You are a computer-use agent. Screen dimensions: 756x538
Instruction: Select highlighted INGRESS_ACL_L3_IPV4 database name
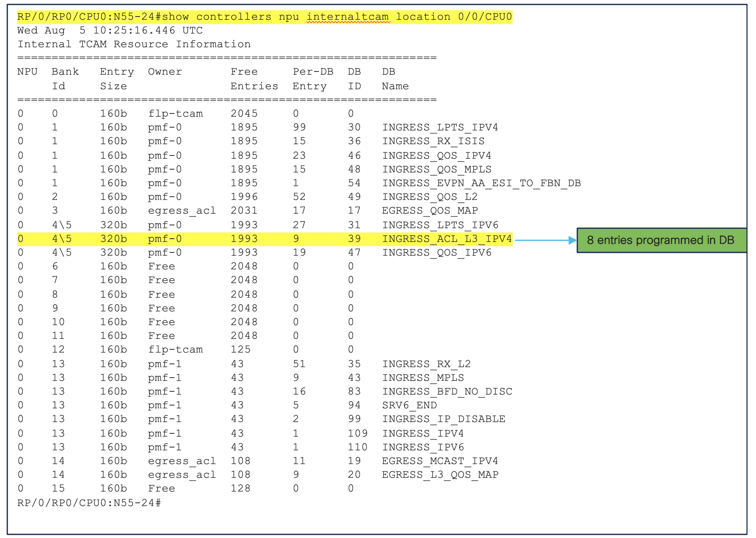pyautogui.click(x=447, y=239)
